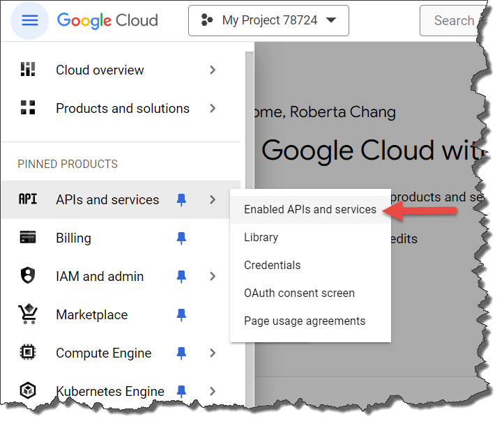Click the Products and solutions grid icon
The height and width of the screenshot is (428, 504).
(x=28, y=107)
